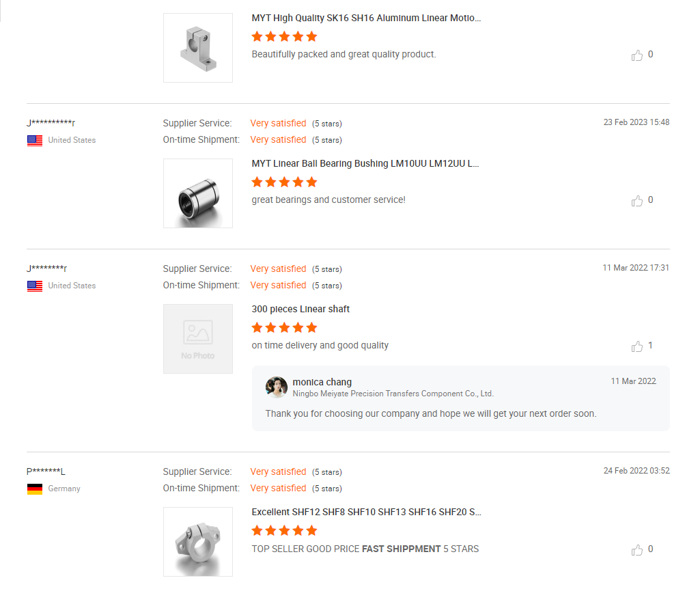This screenshot has width=700, height=589.
Task: Click the United States flag under J**********r
Action: (x=35, y=141)
